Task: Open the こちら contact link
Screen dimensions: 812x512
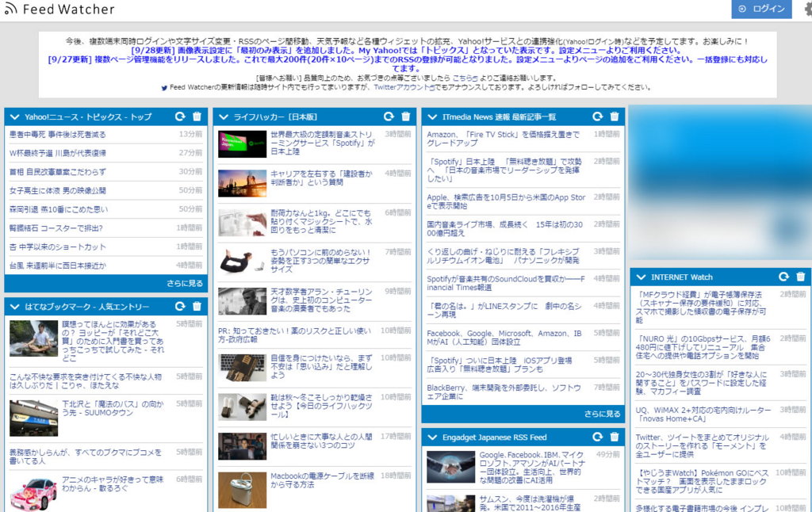Action: coord(465,78)
